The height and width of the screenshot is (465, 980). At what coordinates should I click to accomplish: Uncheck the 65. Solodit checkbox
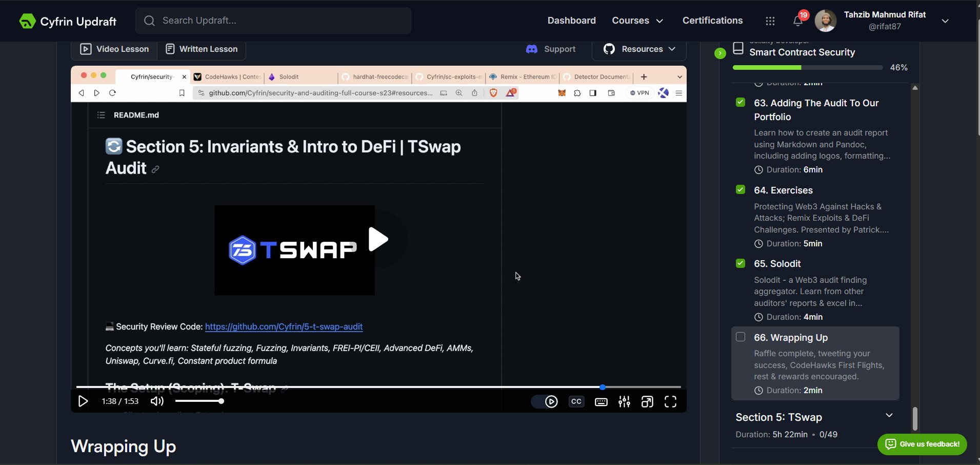click(741, 263)
